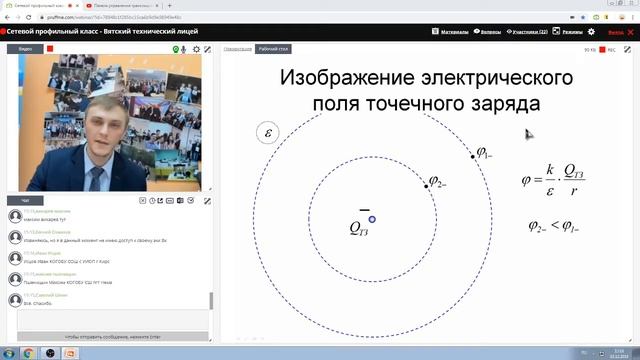Click the φ2 point label on inner circle
The image size is (640, 360).
[x=437, y=181]
